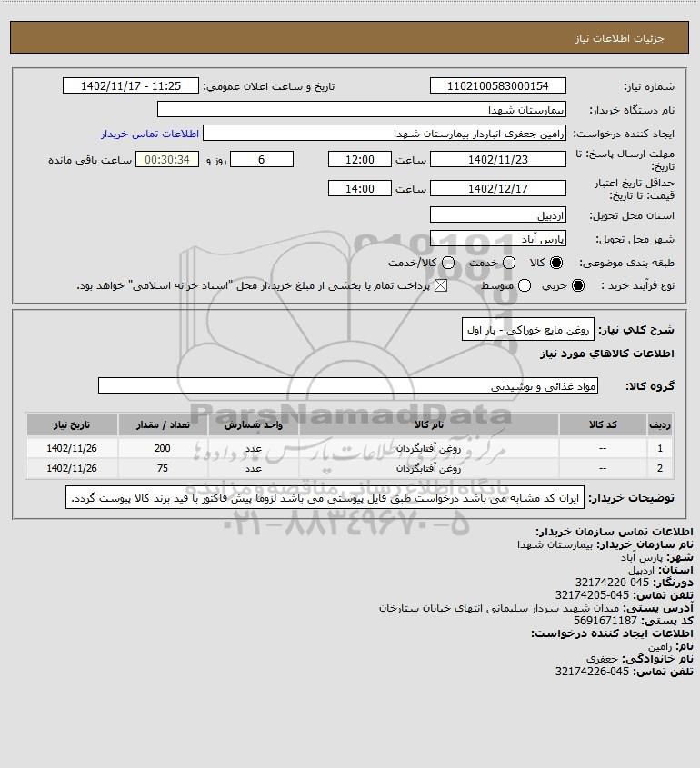
Task: Click روغن آفتابگردان in row 2
Action: click(x=428, y=468)
